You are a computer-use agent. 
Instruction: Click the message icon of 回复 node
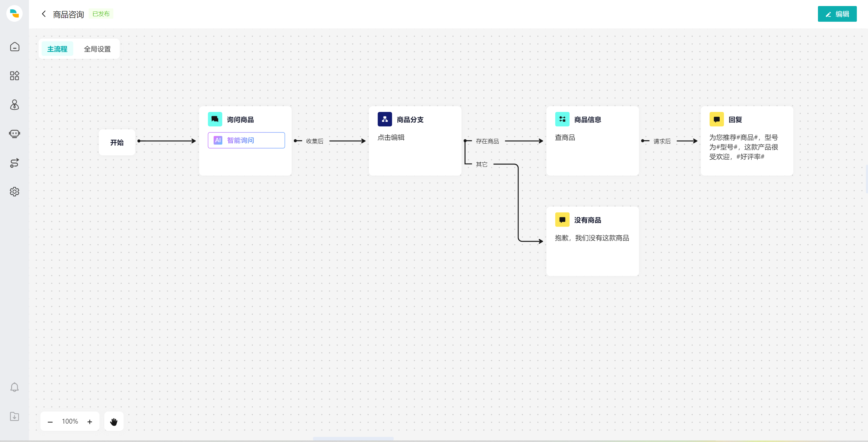(717, 119)
